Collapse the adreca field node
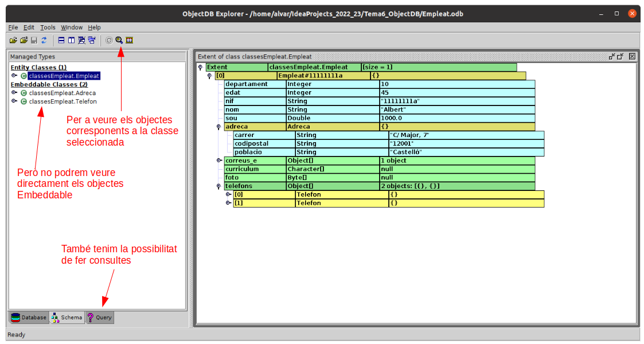Image resolution: width=644 pixels, height=344 pixels. (219, 127)
